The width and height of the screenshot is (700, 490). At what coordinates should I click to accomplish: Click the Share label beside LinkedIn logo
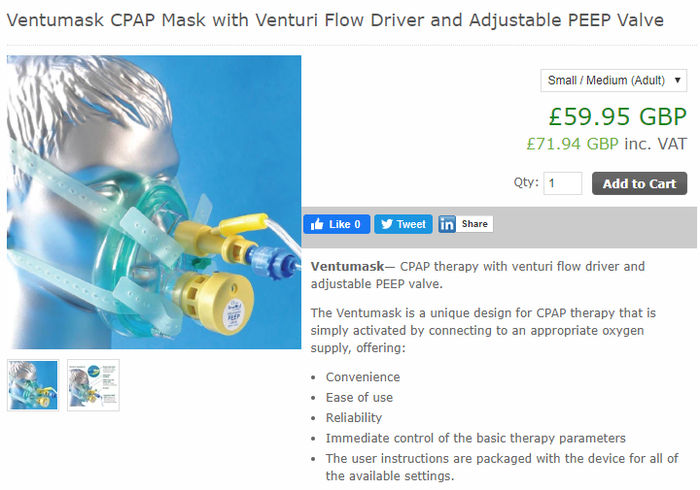pyautogui.click(x=475, y=224)
